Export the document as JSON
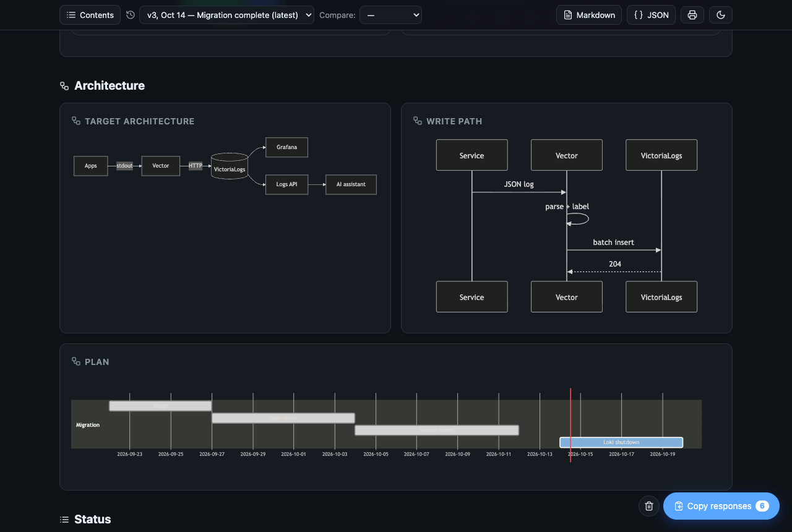792x532 pixels. point(652,15)
